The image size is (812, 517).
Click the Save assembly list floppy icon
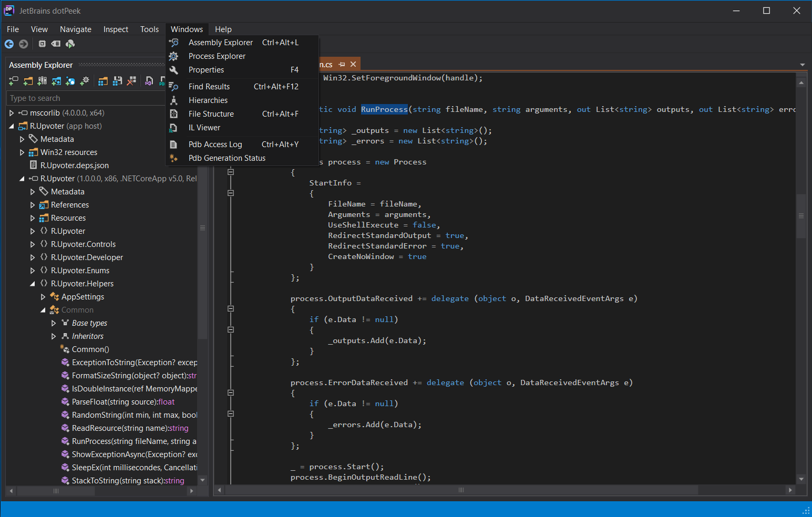117,81
